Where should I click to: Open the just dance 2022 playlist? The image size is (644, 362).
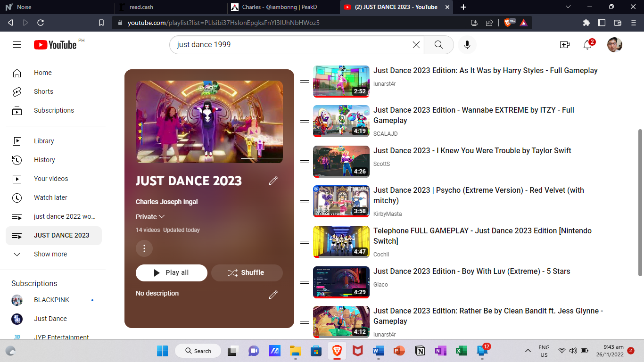pos(54,216)
